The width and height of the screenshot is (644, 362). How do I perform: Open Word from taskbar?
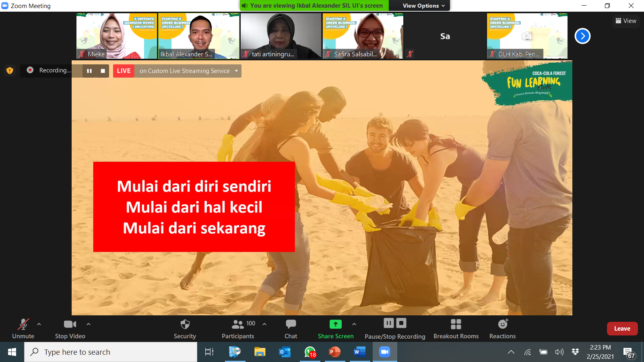[360, 352]
